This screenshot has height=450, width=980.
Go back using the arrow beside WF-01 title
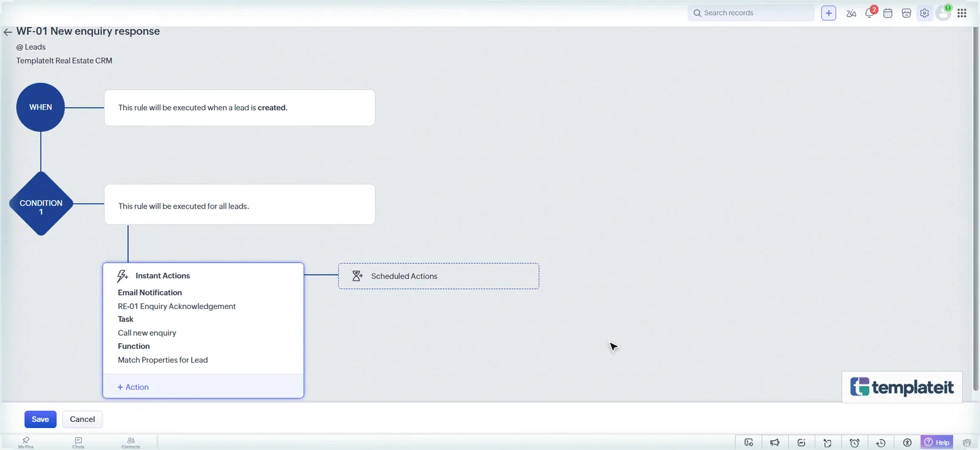pos(8,32)
